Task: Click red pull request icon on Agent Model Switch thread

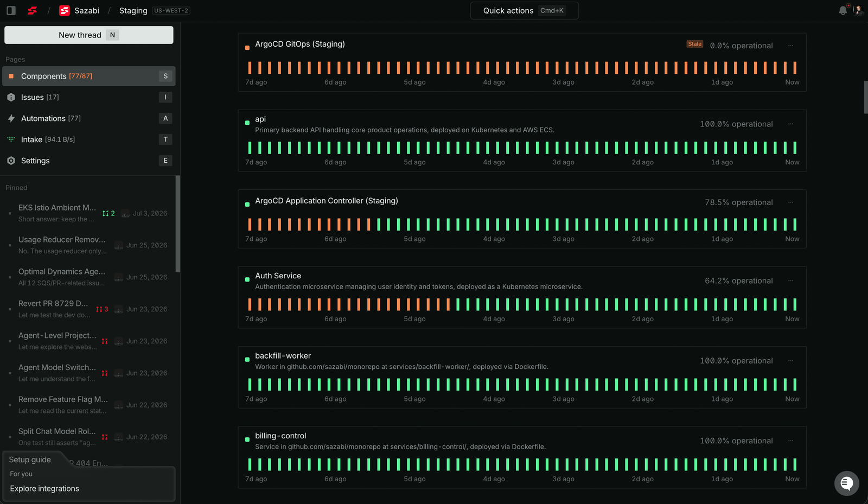Action: (x=105, y=373)
